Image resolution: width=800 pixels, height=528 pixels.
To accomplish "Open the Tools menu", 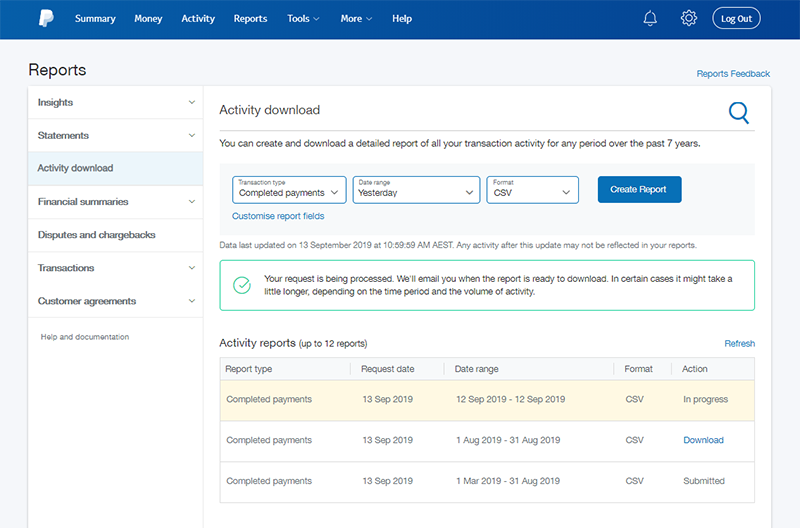I will [x=303, y=18].
